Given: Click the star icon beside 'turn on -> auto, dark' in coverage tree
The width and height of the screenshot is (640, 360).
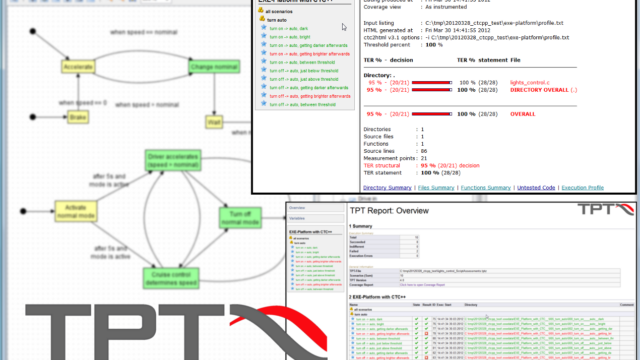Looking at the screenshot, I should 264,28.
